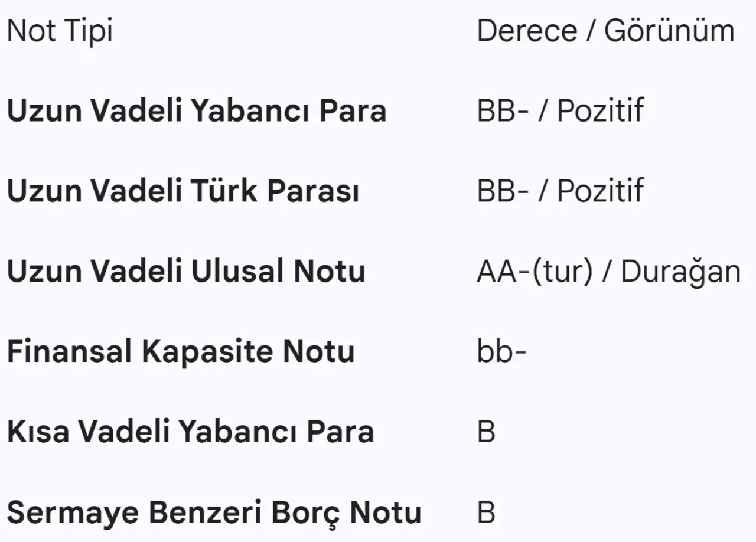Click the lowercase 'bb-' rating value

(501, 352)
